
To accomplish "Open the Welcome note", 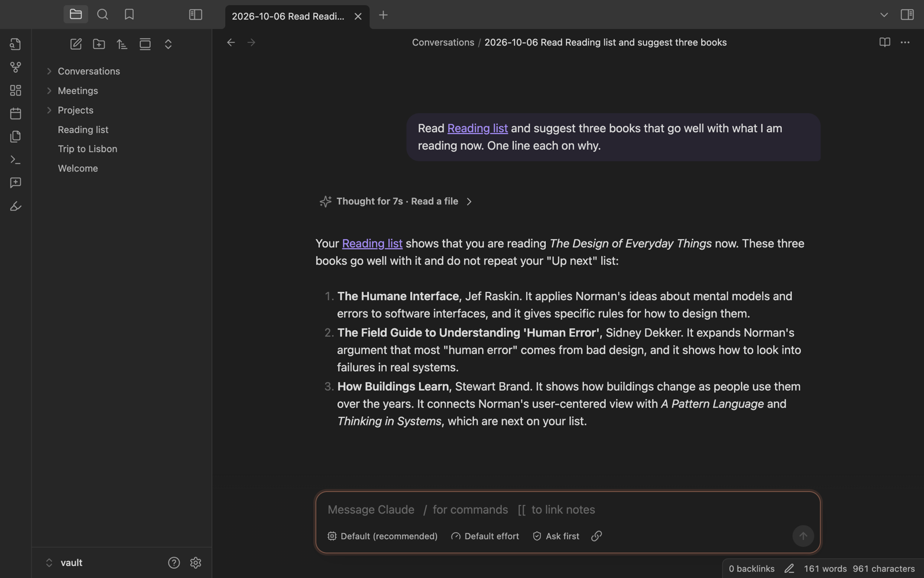I will [x=78, y=169].
